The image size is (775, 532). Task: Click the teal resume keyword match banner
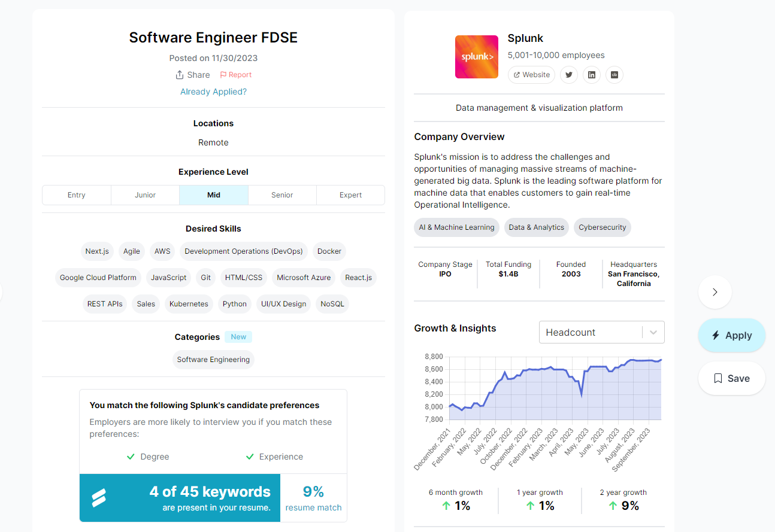click(180, 497)
